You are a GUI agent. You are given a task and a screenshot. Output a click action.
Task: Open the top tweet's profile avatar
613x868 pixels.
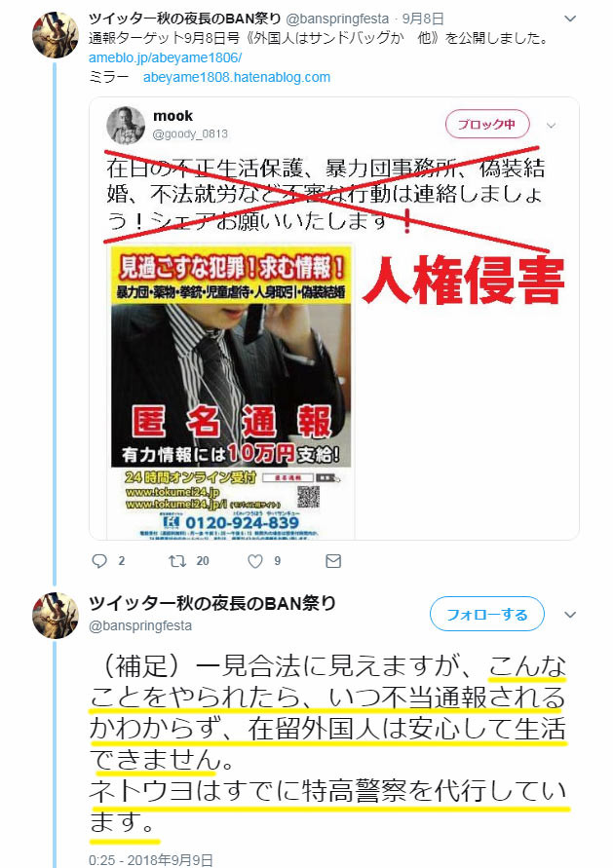[56, 35]
